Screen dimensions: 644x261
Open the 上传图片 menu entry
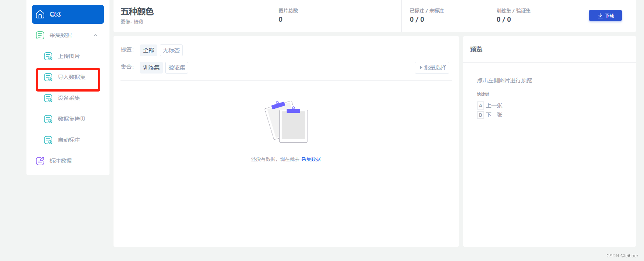coord(68,56)
